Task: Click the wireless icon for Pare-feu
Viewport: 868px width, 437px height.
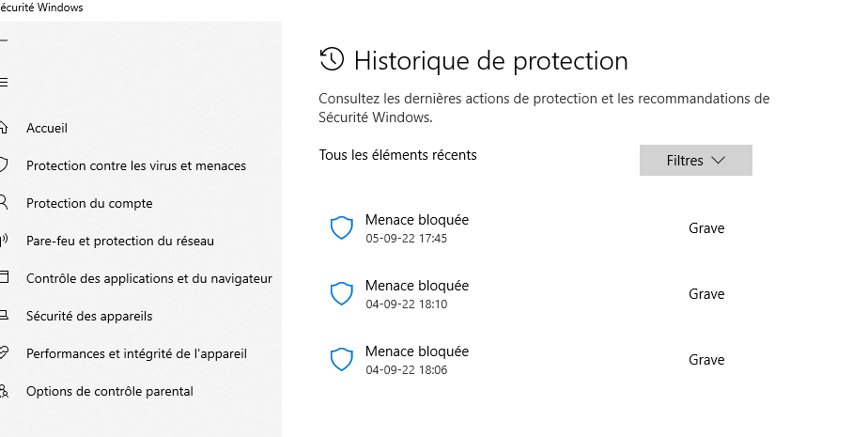Action: coord(3,241)
